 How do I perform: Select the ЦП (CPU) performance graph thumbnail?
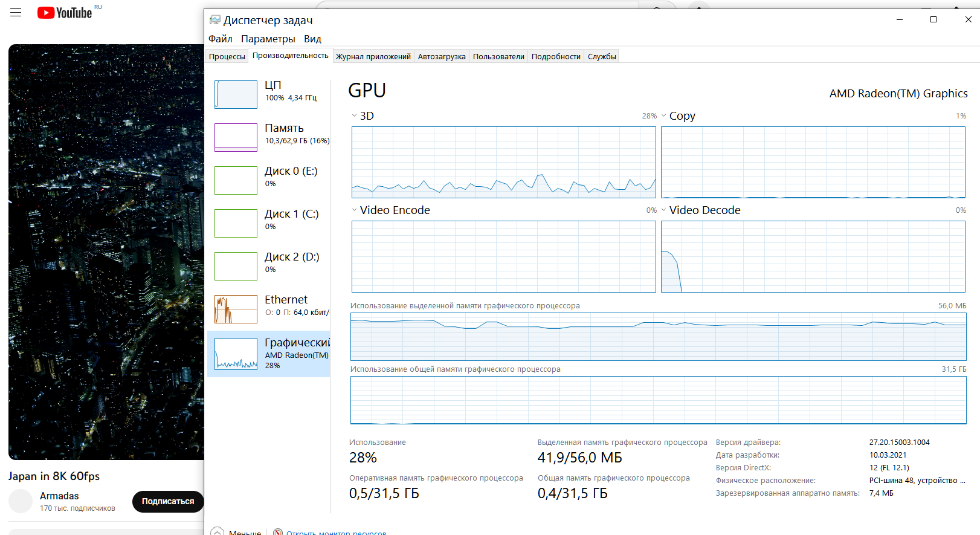click(236, 94)
